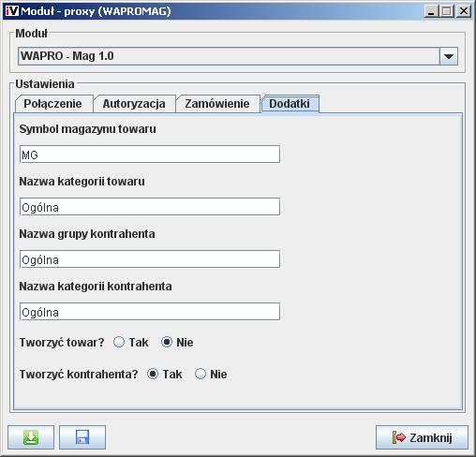The width and height of the screenshot is (476, 457).
Task: Open the Autoryzacja tab
Action: pyautogui.click(x=134, y=104)
